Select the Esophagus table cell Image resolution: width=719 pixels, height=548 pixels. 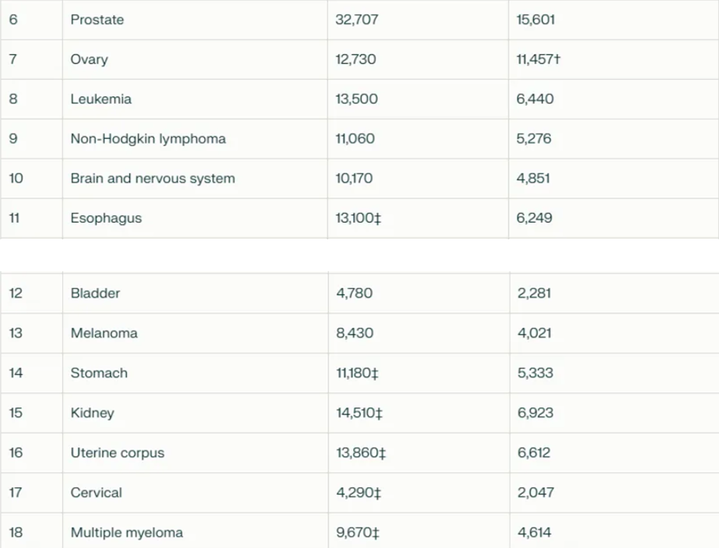point(106,218)
